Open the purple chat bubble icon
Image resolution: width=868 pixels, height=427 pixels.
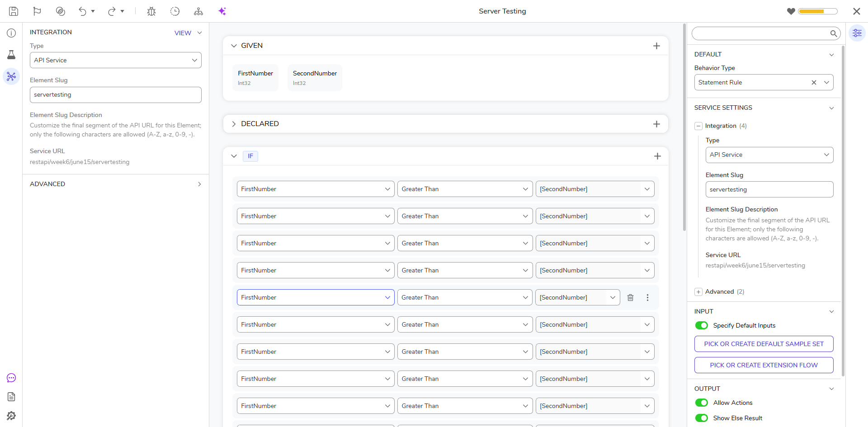pyautogui.click(x=11, y=378)
